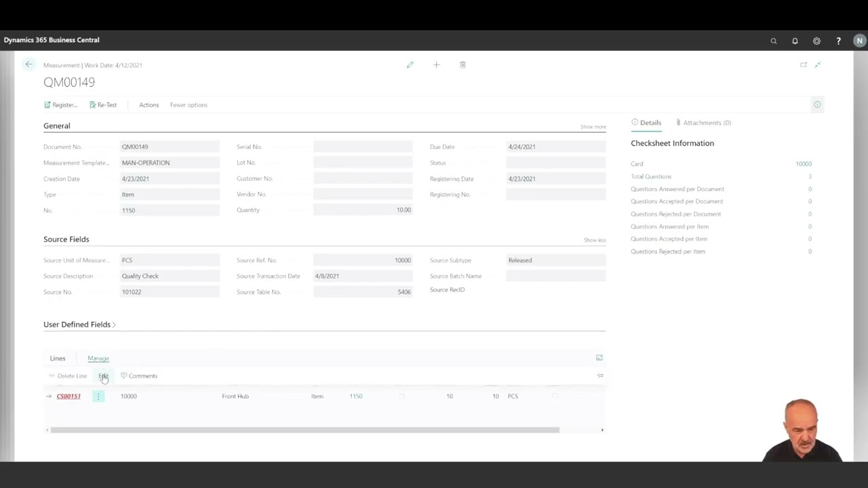This screenshot has height=488, width=868.
Task: Open Card 10000 link in Checksheet Information
Action: click(x=804, y=164)
